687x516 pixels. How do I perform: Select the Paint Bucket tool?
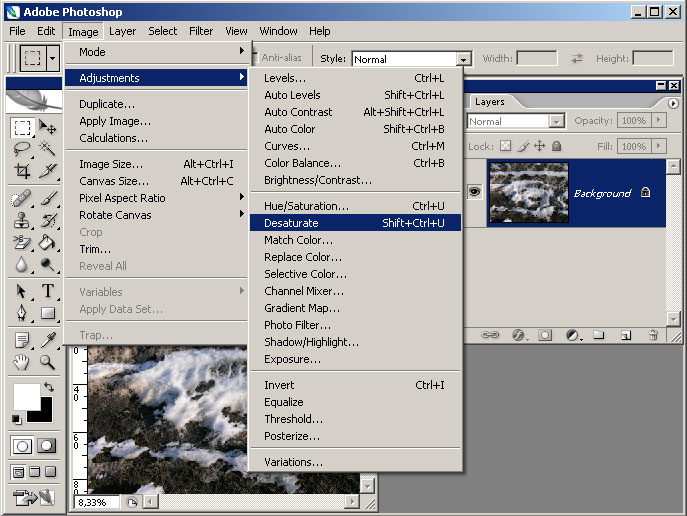(x=47, y=242)
